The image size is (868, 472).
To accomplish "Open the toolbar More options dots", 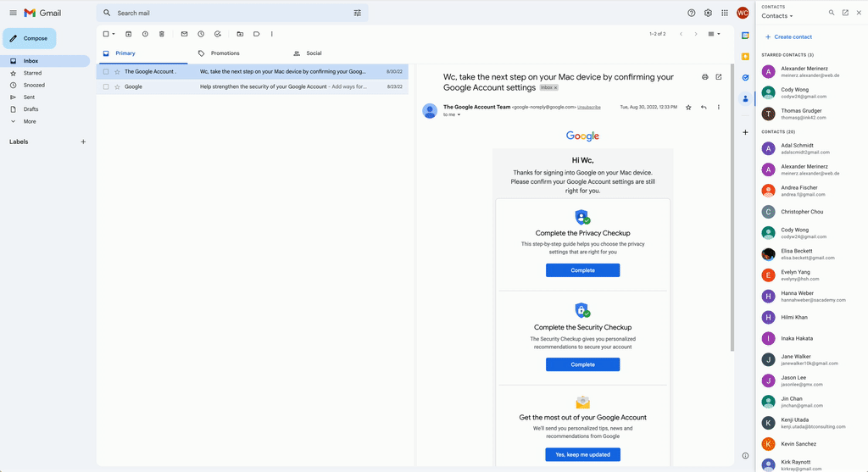I will pos(272,34).
